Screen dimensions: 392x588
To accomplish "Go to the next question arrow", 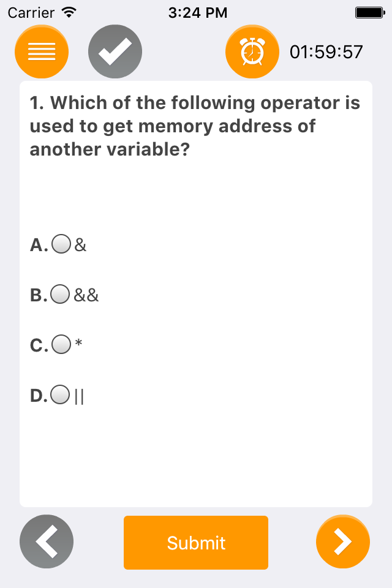I will [343, 541].
